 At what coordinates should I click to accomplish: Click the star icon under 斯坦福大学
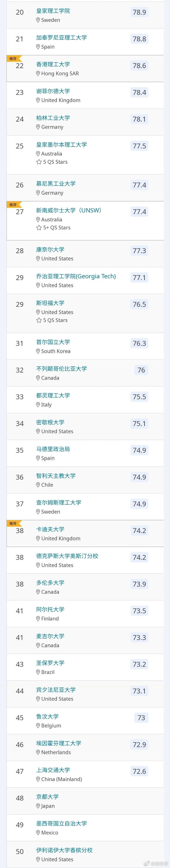39,320
